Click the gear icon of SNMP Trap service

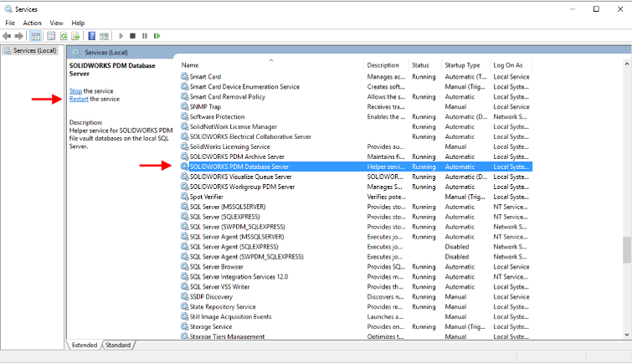185,106
